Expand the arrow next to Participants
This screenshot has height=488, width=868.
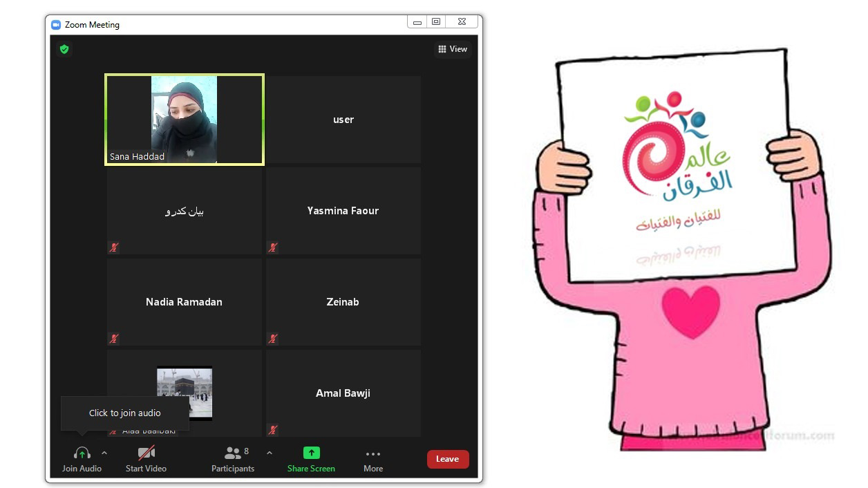[270, 453]
